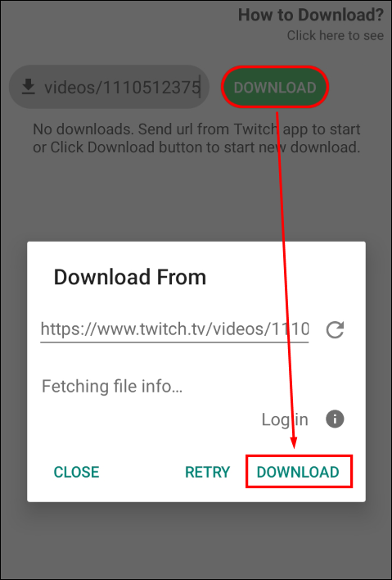Click the refresh icon beside the Twitch URL

click(x=335, y=329)
